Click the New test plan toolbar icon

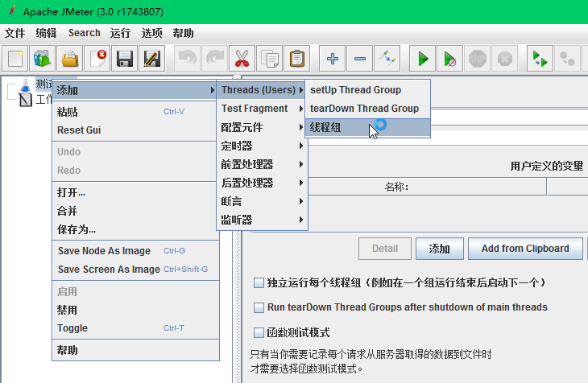pyautogui.click(x=15, y=59)
